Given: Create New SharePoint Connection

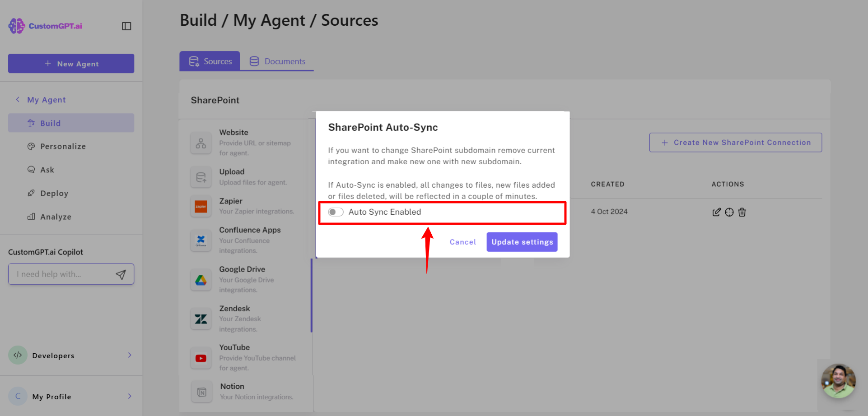Looking at the screenshot, I should pyautogui.click(x=736, y=142).
